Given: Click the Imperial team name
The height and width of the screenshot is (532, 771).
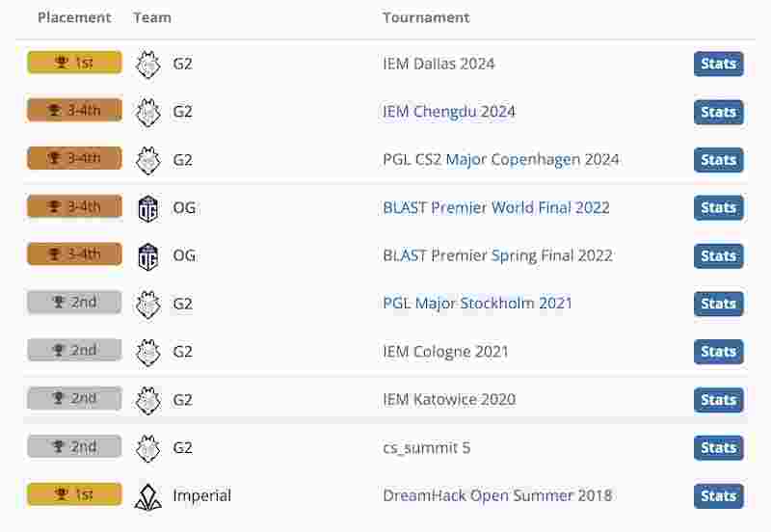Looking at the screenshot, I should pyautogui.click(x=201, y=495).
